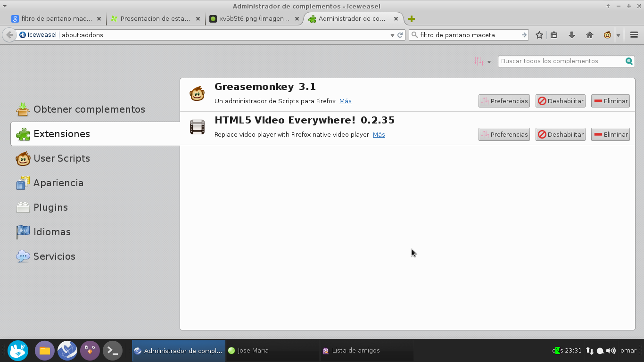Open the Plugins category

click(95, 207)
